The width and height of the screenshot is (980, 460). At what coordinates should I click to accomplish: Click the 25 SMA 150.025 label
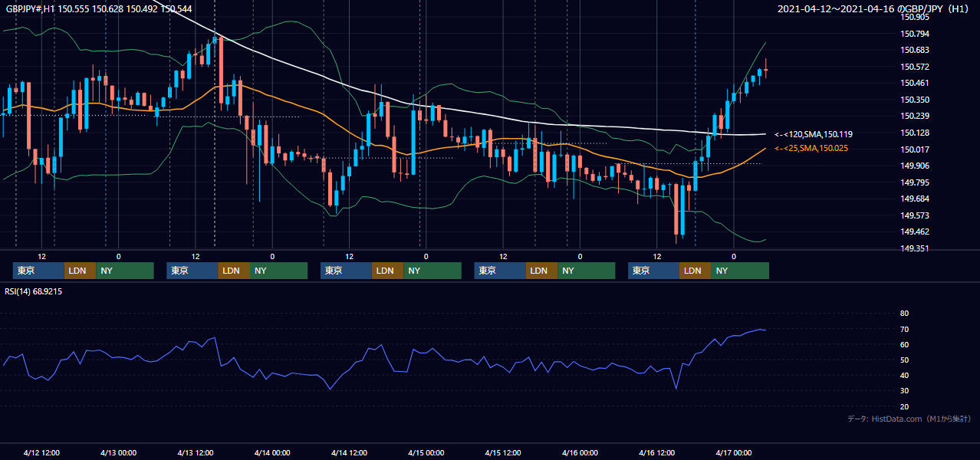pyautogui.click(x=811, y=148)
